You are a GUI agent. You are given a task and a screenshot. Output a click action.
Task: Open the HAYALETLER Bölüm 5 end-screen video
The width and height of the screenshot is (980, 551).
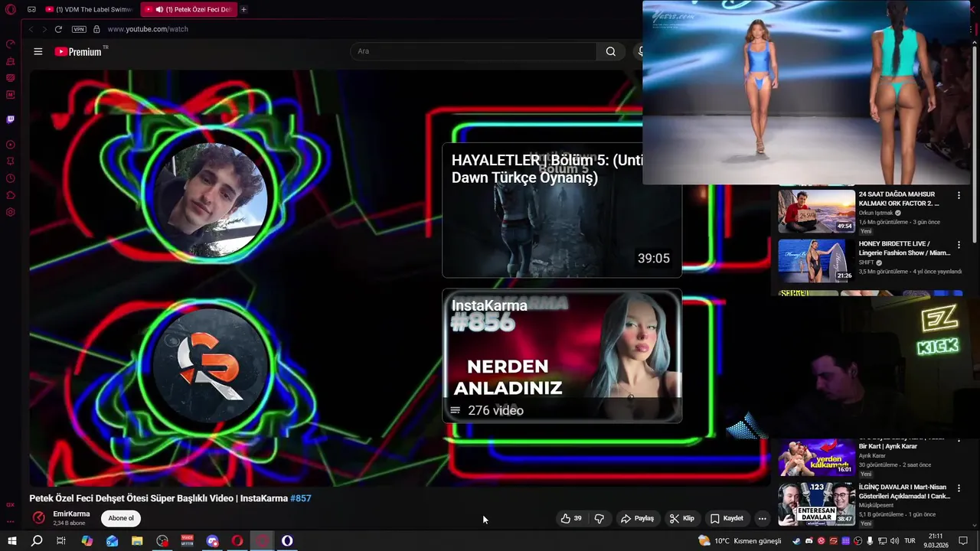coord(561,210)
